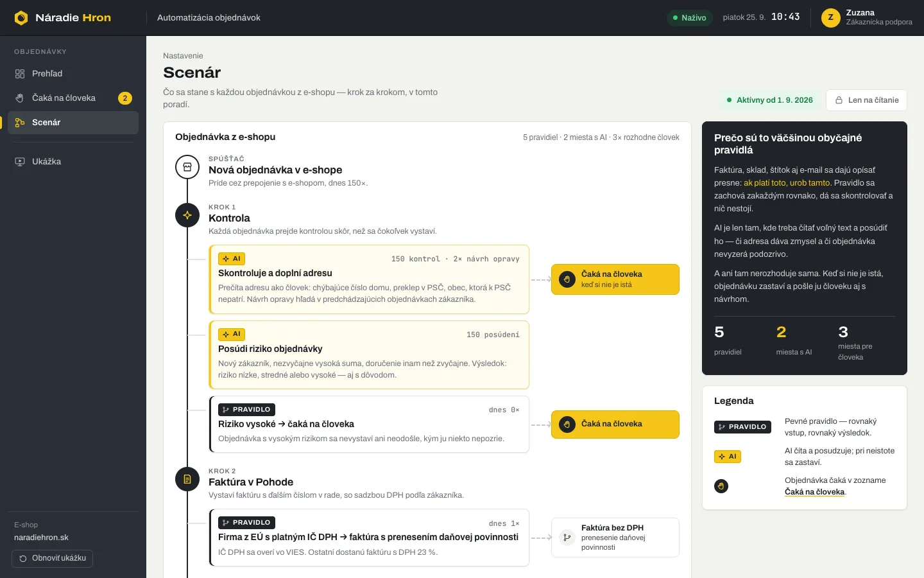Open Ukážka in the sidebar
The image size is (924, 578).
tap(73, 162)
